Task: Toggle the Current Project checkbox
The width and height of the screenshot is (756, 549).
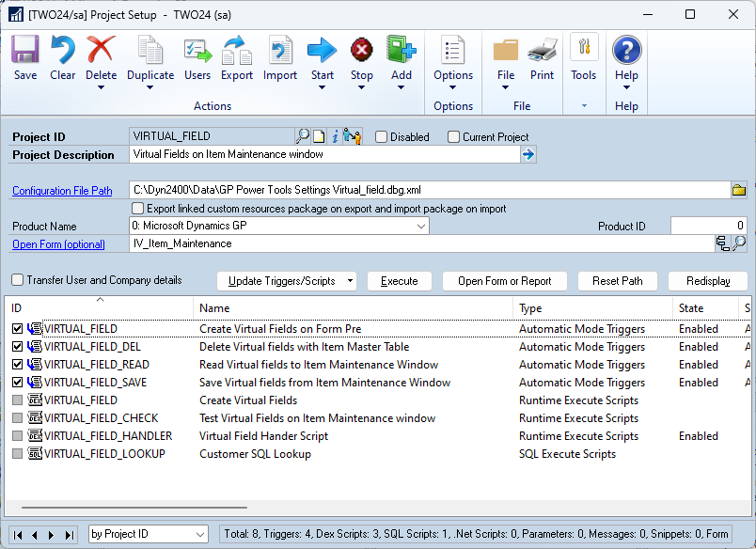Action: click(453, 137)
